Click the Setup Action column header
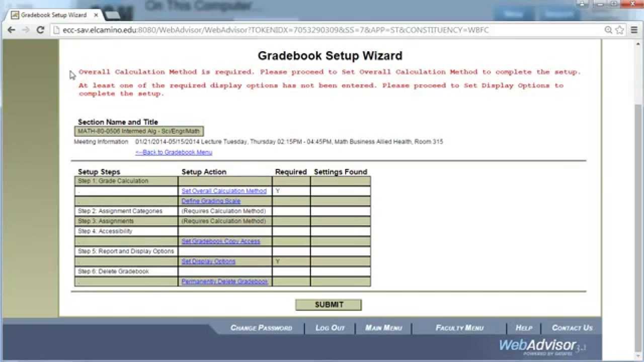 [x=204, y=172]
